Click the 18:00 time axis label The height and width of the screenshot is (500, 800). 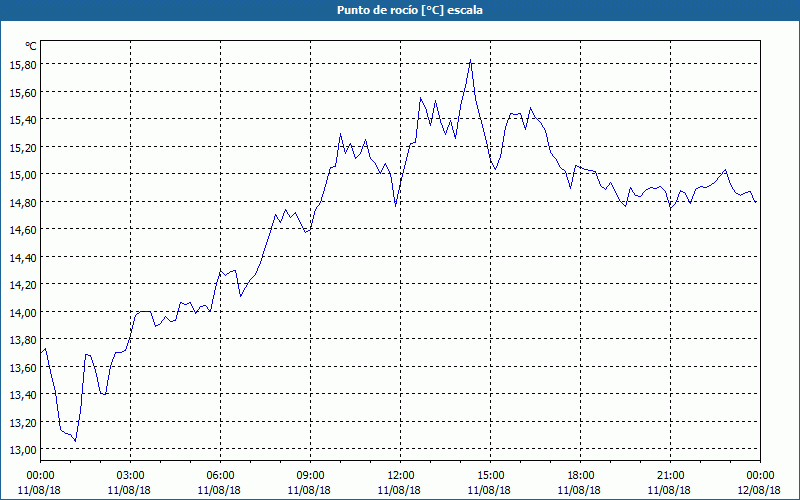(580, 476)
